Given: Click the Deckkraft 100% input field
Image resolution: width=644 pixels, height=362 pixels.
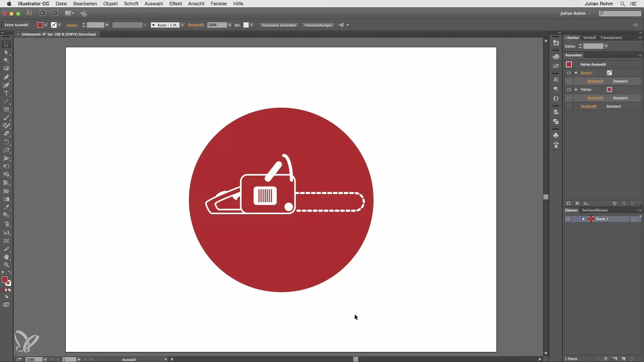Looking at the screenshot, I should [217, 25].
